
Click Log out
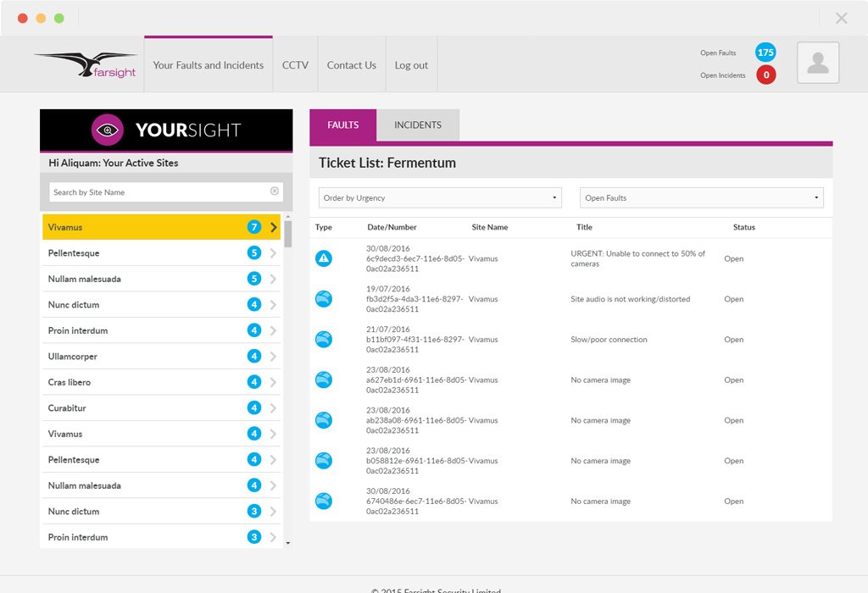pyautogui.click(x=411, y=64)
